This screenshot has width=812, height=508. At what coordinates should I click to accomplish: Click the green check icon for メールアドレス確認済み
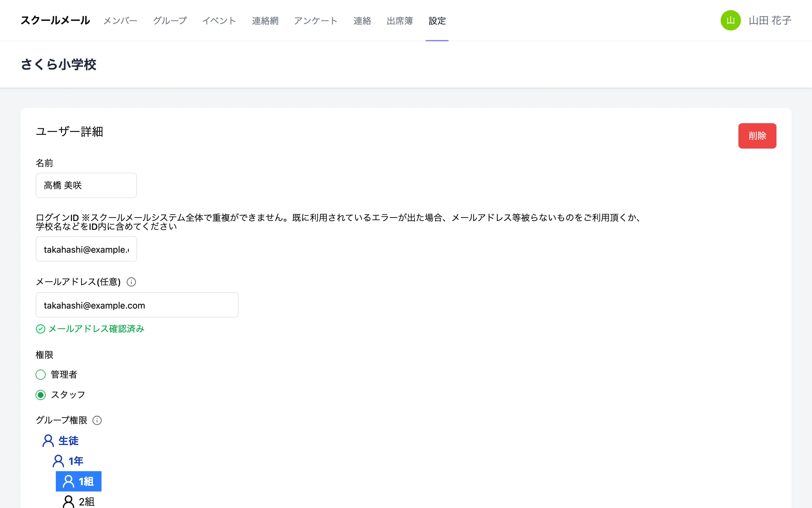pyautogui.click(x=40, y=329)
